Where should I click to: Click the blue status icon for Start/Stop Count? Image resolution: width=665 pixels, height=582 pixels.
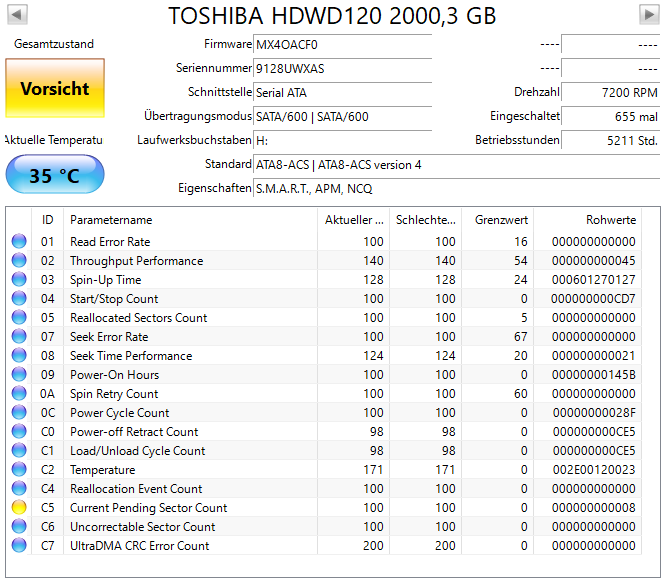[x=19, y=299]
